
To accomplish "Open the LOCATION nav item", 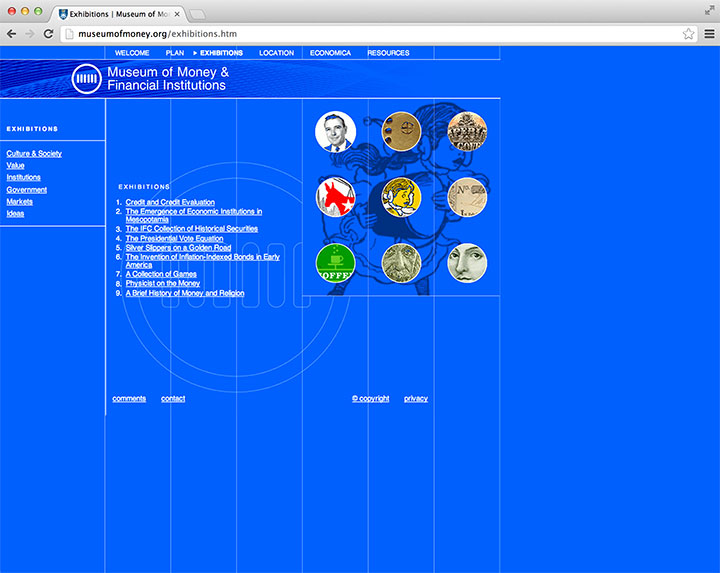I will point(276,53).
